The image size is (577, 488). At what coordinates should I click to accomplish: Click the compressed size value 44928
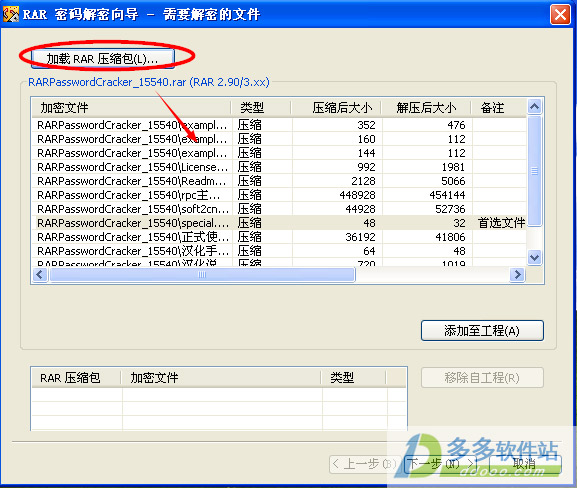(x=360, y=209)
